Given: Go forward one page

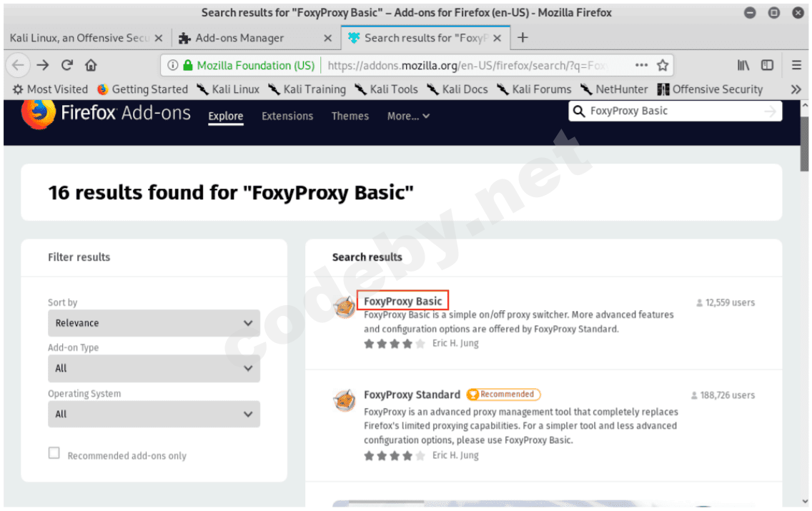Looking at the screenshot, I should click(x=43, y=65).
